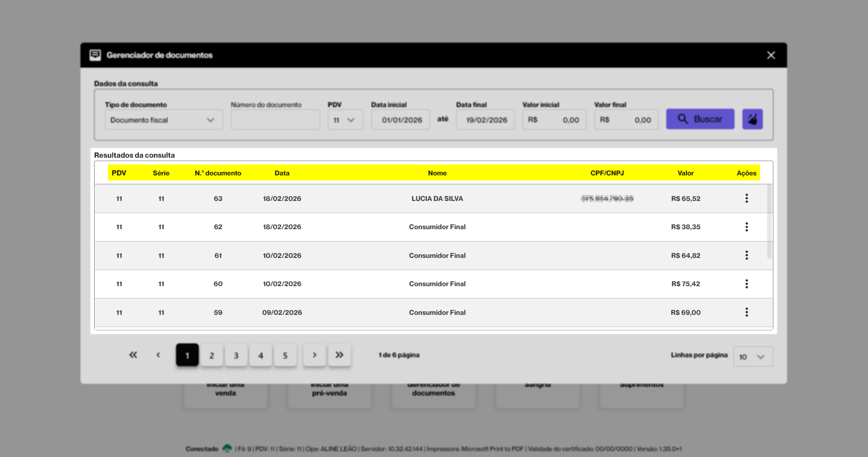Click the results table vertical scrollbar

769,221
